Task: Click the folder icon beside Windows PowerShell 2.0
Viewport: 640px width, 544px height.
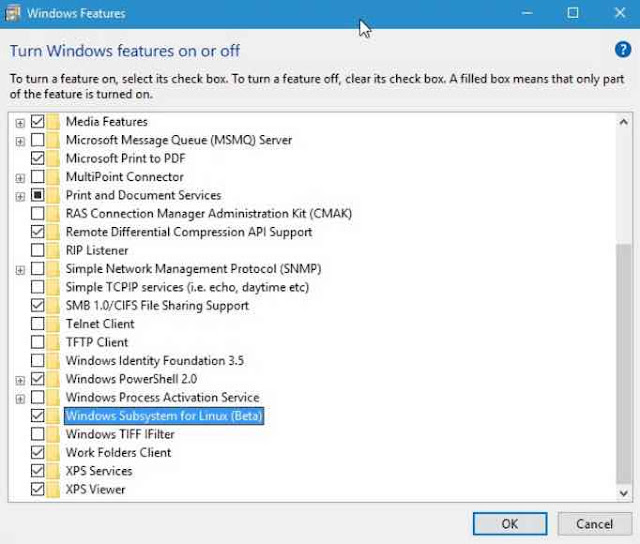Action: (53, 379)
